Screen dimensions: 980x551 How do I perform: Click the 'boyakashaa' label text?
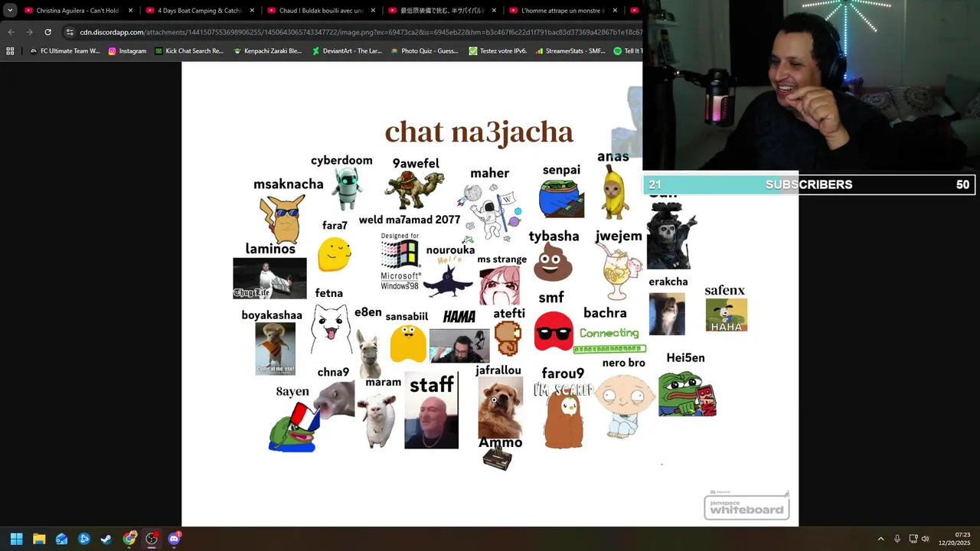[x=272, y=315]
